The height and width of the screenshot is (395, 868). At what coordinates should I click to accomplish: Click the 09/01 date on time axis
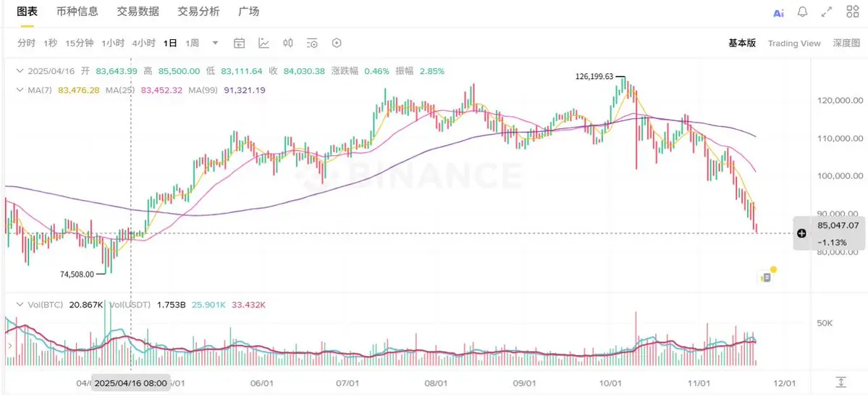[524, 383]
